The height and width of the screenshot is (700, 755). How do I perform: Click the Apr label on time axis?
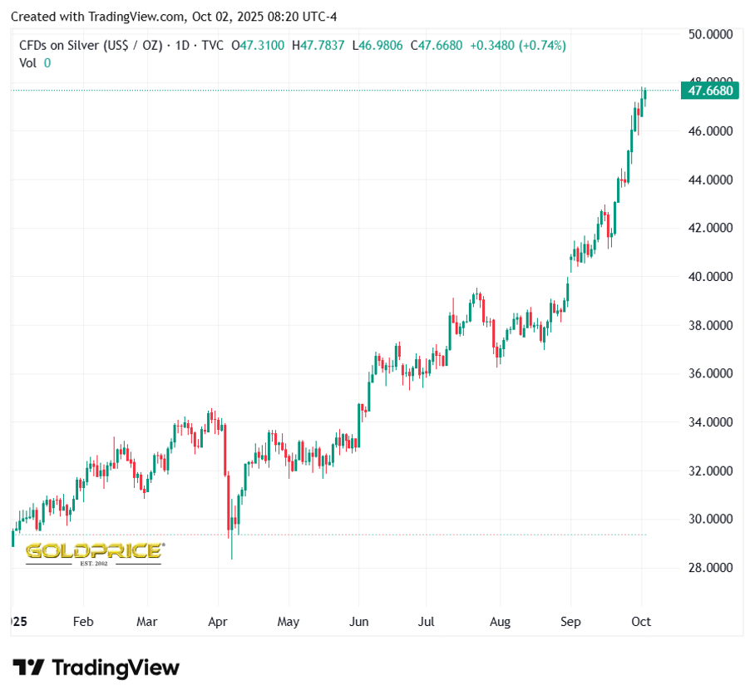(218, 622)
